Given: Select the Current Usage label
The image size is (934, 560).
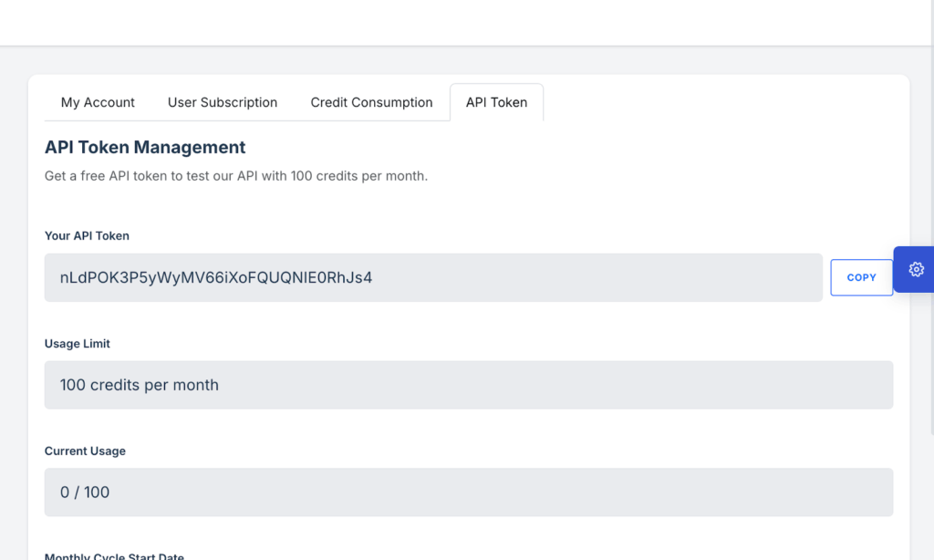Looking at the screenshot, I should tap(85, 451).
